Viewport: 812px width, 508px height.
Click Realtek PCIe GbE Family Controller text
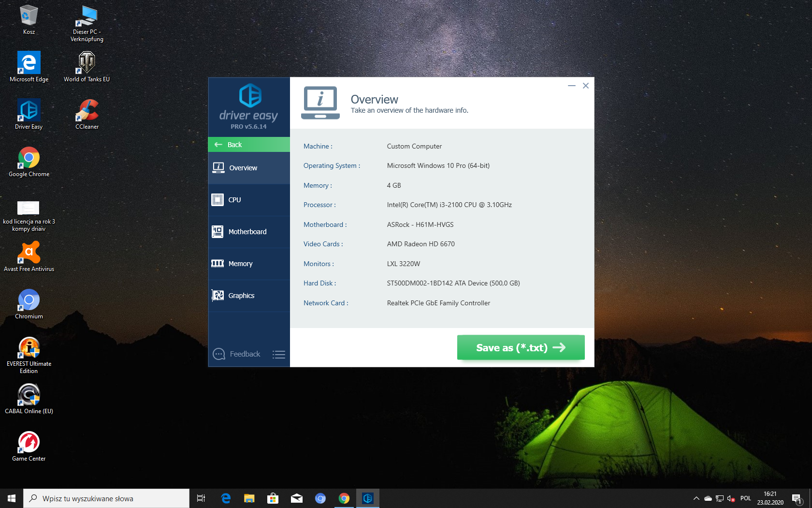coord(438,303)
